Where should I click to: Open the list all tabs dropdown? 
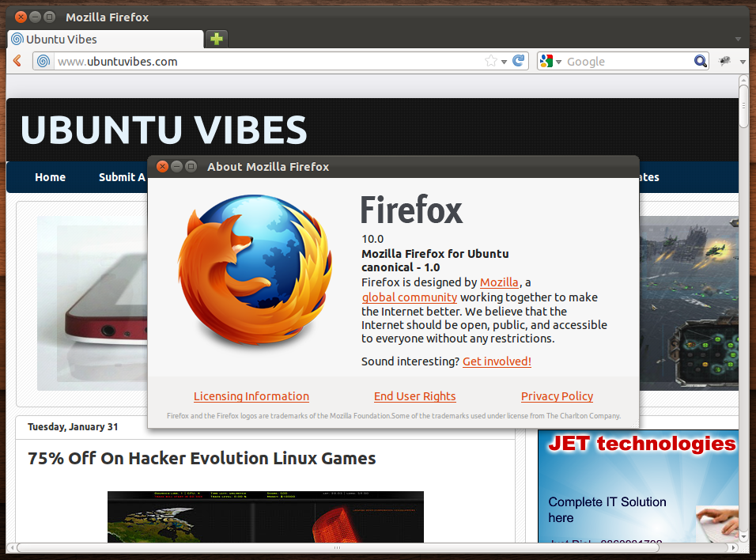pyautogui.click(x=738, y=39)
